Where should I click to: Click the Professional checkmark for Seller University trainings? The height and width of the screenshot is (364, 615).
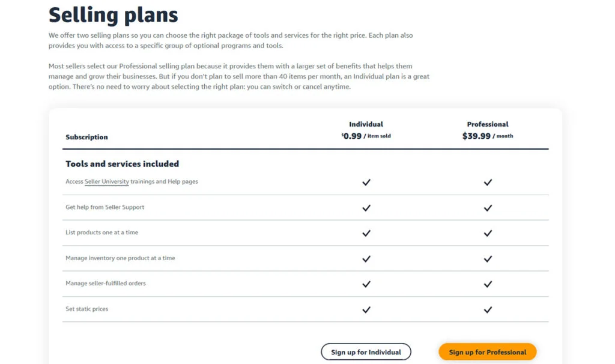click(x=488, y=181)
